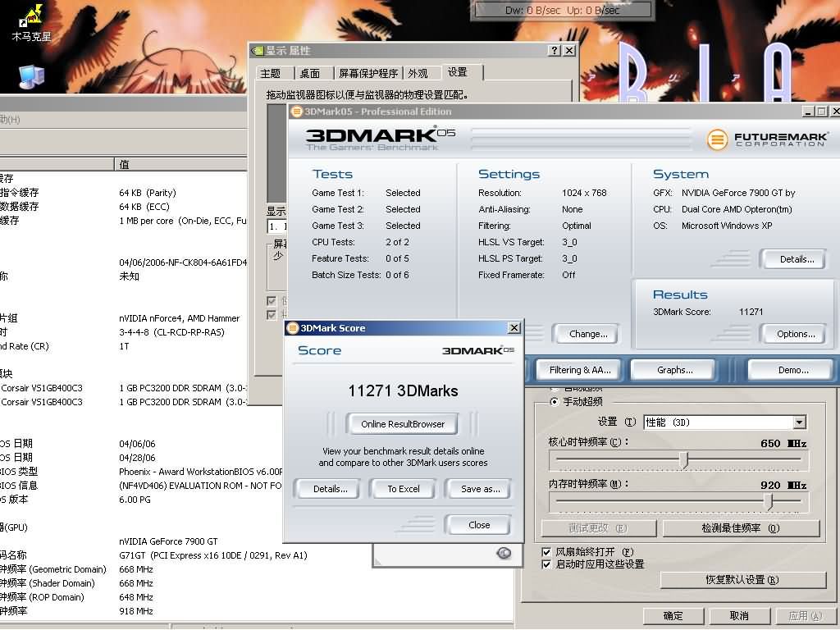Click the round icon below the Score dialog
This screenshot has height=630, width=840.
point(504,554)
